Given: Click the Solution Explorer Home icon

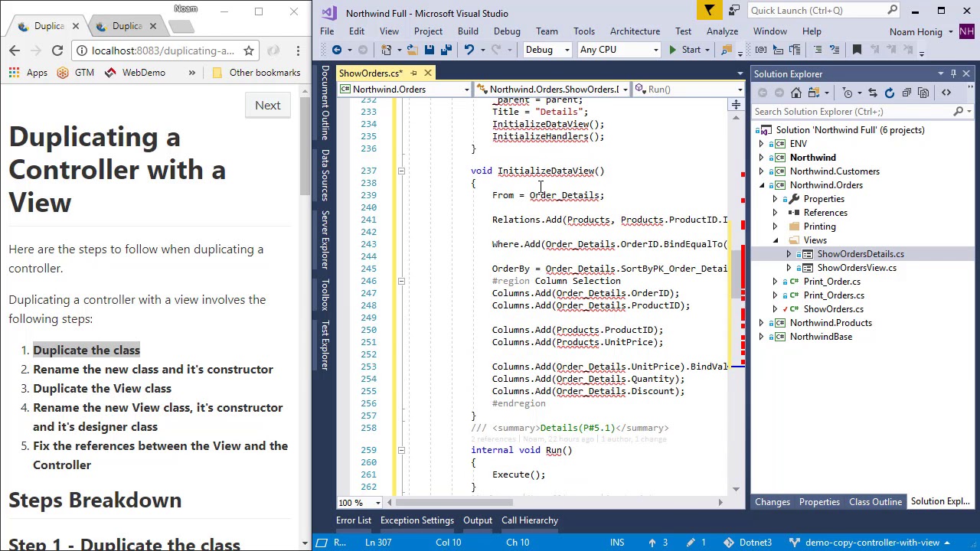Looking at the screenshot, I should click(x=796, y=93).
